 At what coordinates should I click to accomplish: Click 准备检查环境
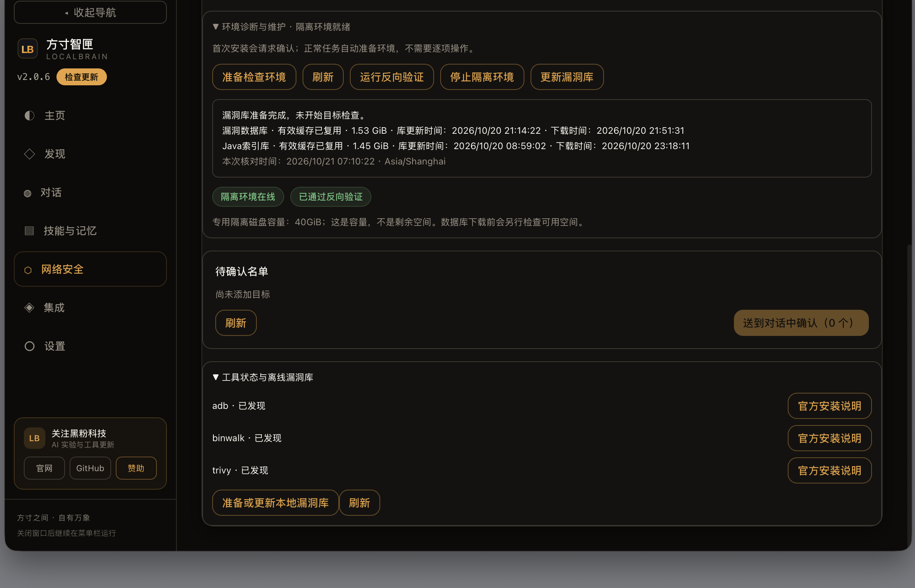(x=254, y=77)
